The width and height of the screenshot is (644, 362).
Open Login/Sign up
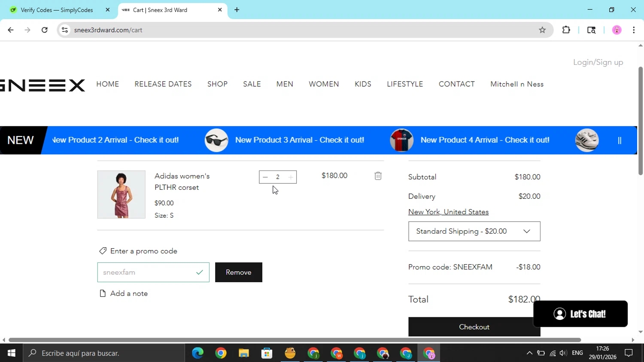(598, 62)
